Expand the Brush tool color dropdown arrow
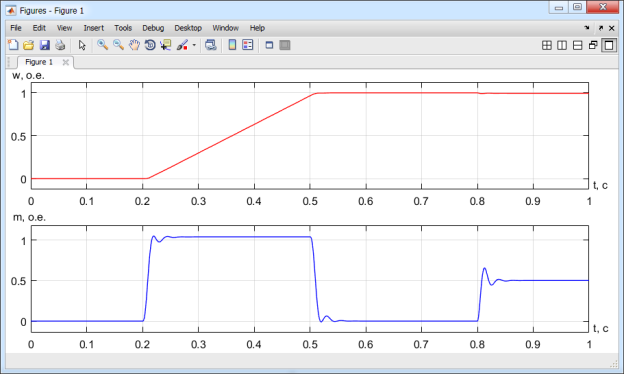This screenshot has width=624, height=375. pos(194,45)
